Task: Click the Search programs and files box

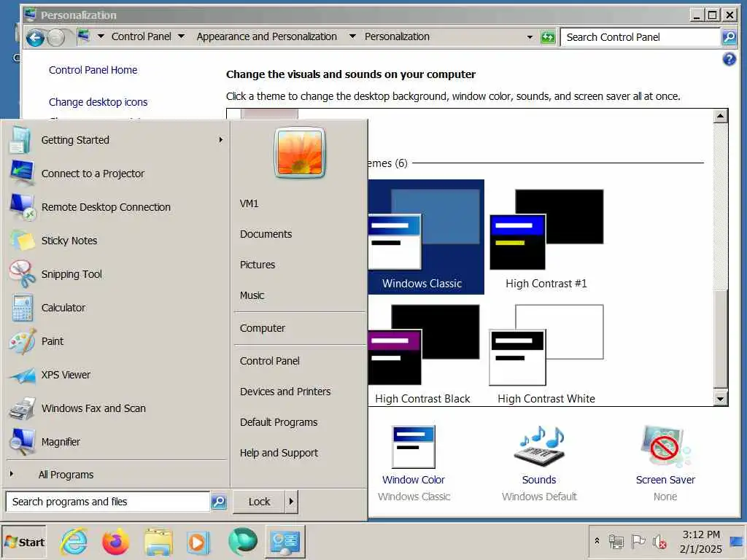Action: (x=108, y=502)
